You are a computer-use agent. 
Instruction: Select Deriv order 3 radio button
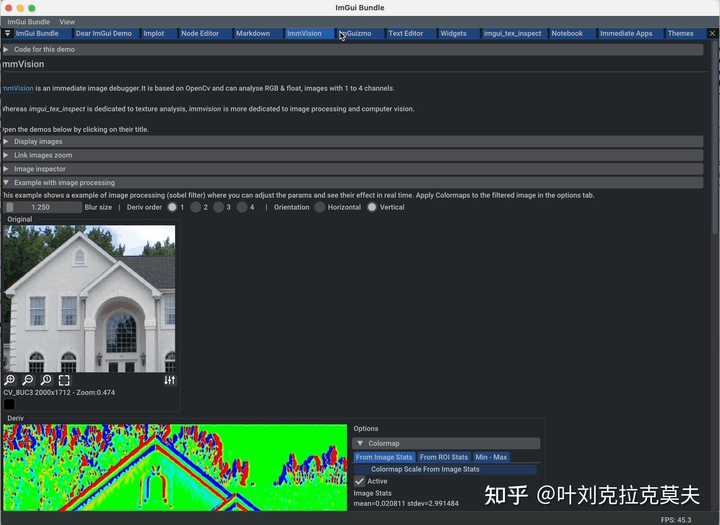click(x=219, y=207)
